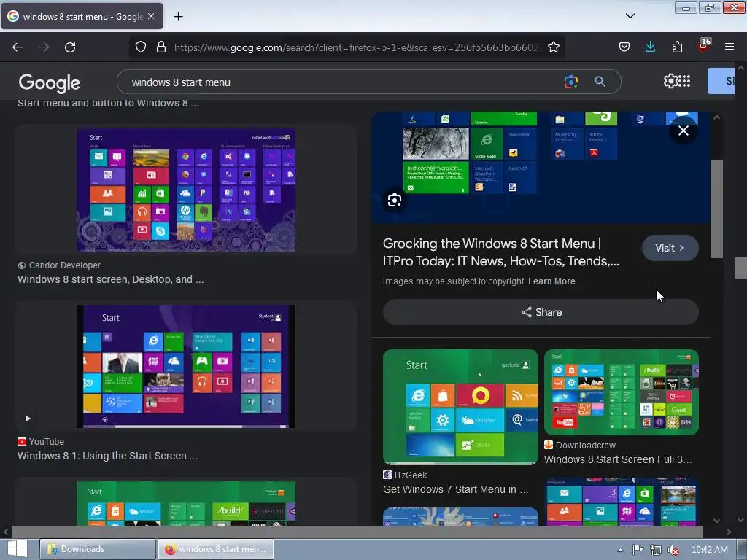Click the site security padlock icon
The height and width of the screenshot is (560, 747).
[x=161, y=47]
